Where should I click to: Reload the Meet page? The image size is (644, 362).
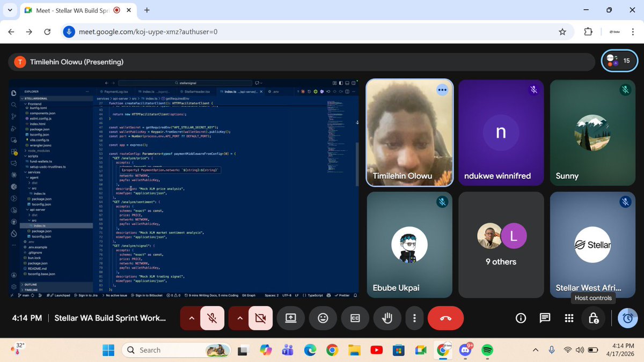click(47, 32)
